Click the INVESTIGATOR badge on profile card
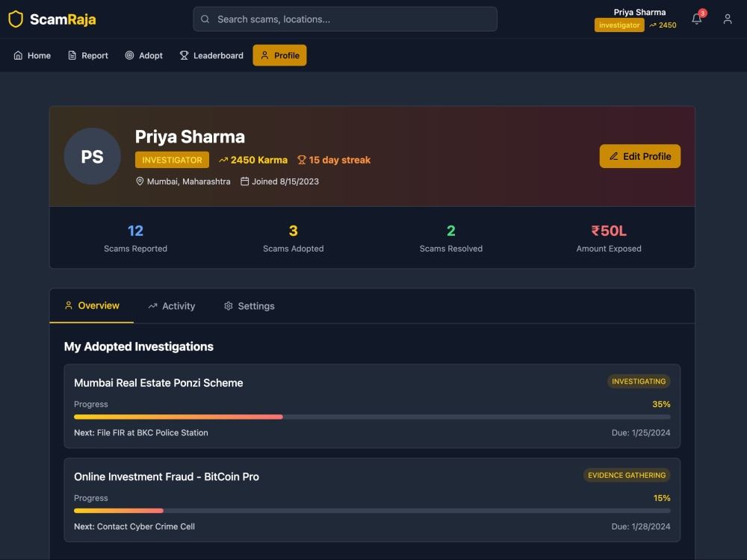The height and width of the screenshot is (560, 747). click(x=172, y=160)
